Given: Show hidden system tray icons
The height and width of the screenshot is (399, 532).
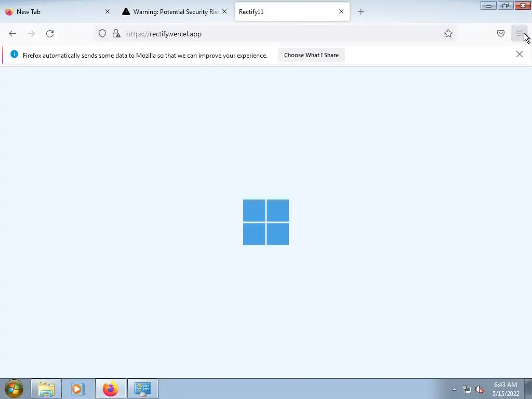Looking at the screenshot, I should 454,389.
